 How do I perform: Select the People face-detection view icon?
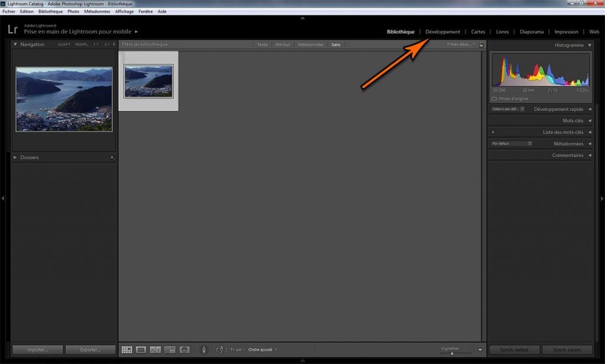(x=184, y=350)
